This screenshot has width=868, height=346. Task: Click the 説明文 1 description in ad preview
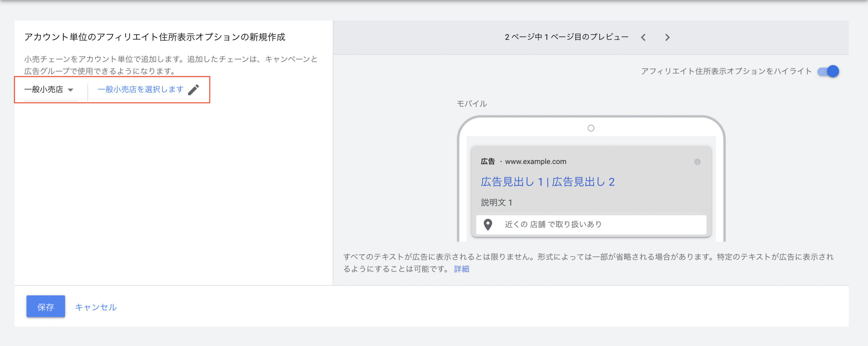click(x=496, y=203)
